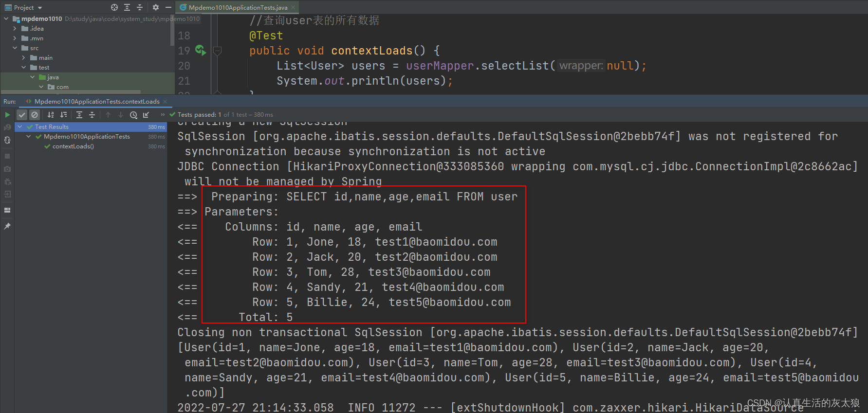868x413 pixels.
Task: Collapse the Test Results node
Action: coord(19,126)
